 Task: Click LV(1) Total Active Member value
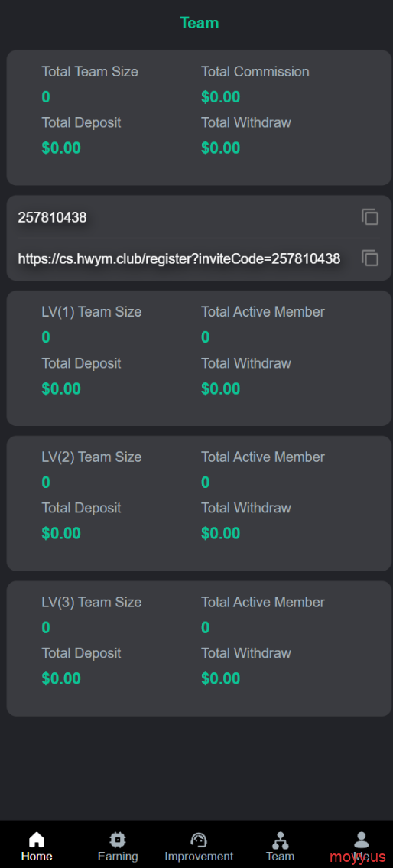(x=206, y=337)
